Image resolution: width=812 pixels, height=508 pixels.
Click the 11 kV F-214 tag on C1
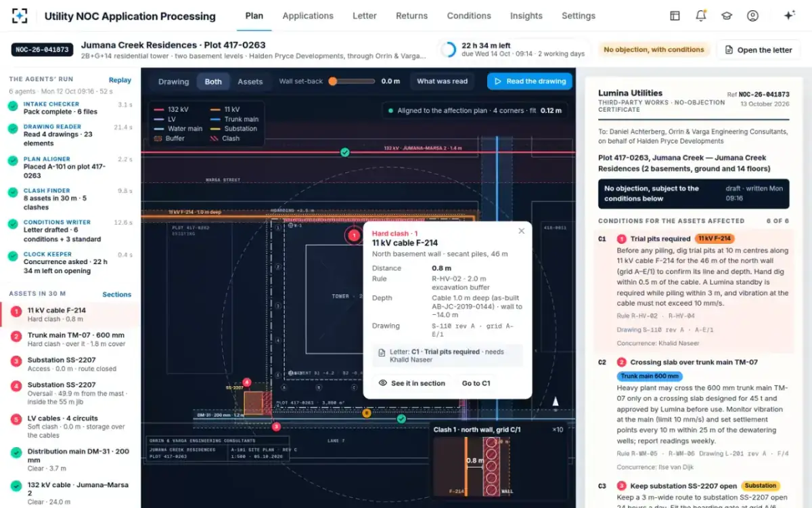tap(715, 239)
